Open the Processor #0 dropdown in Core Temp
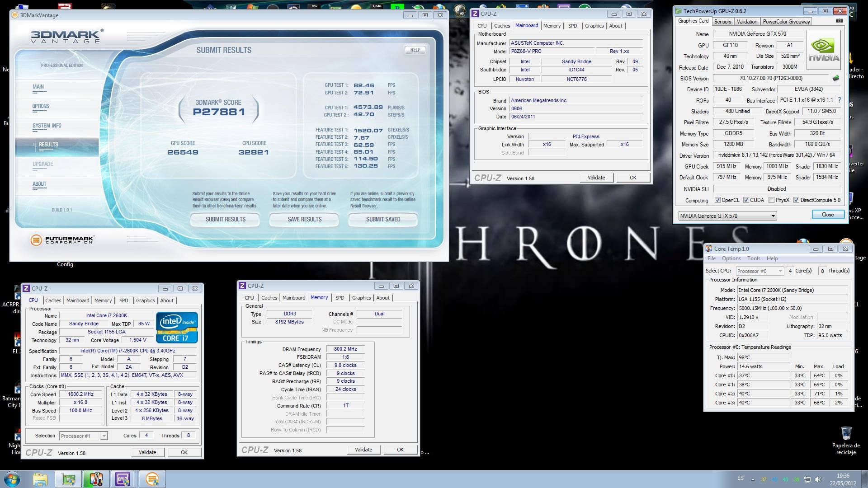The image size is (868, 488). 759,271
